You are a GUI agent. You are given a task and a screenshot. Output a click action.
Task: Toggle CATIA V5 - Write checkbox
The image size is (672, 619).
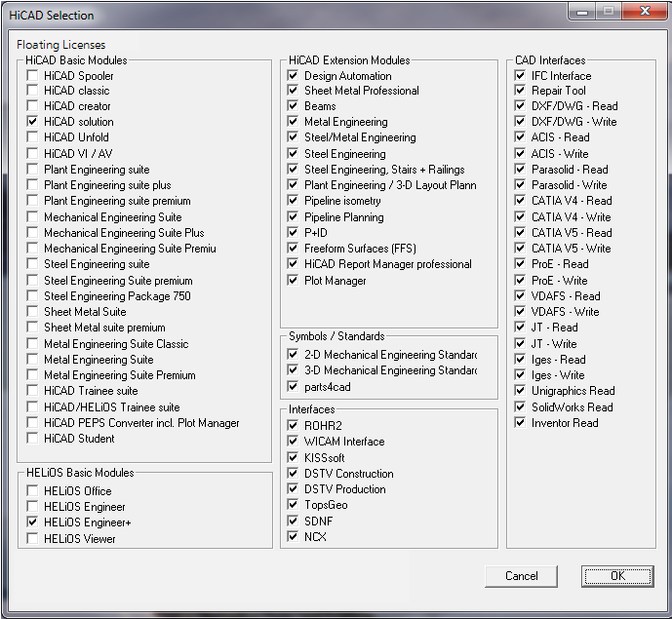[x=520, y=248]
